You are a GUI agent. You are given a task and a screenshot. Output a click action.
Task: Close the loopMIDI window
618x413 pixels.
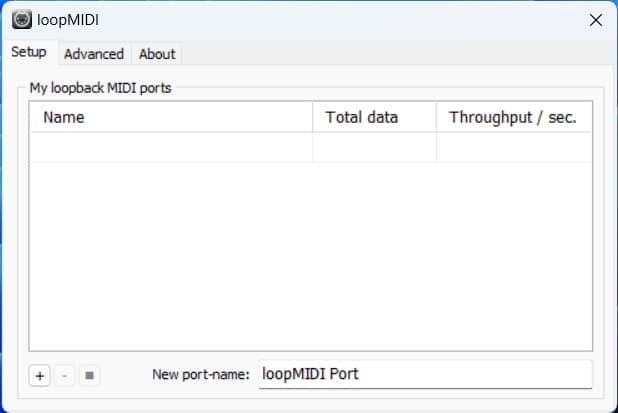pyautogui.click(x=595, y=19)
